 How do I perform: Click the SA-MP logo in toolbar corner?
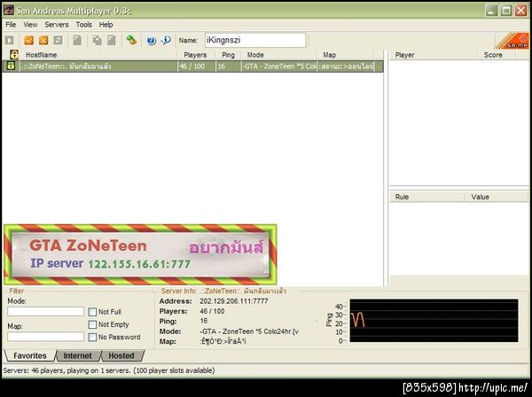[512, 41]
